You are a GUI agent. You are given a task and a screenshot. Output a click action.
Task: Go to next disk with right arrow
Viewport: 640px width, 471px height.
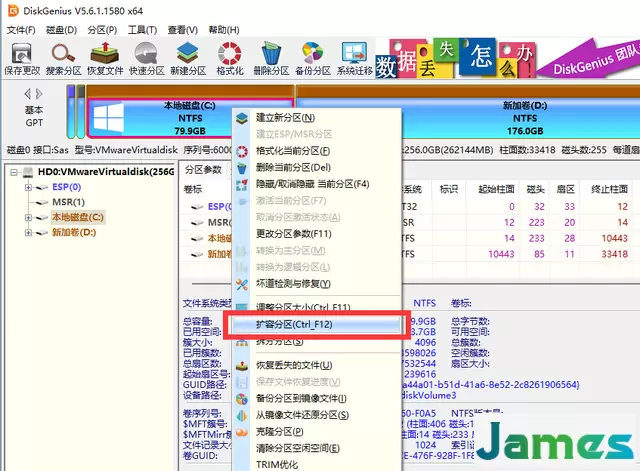(39, 94)
